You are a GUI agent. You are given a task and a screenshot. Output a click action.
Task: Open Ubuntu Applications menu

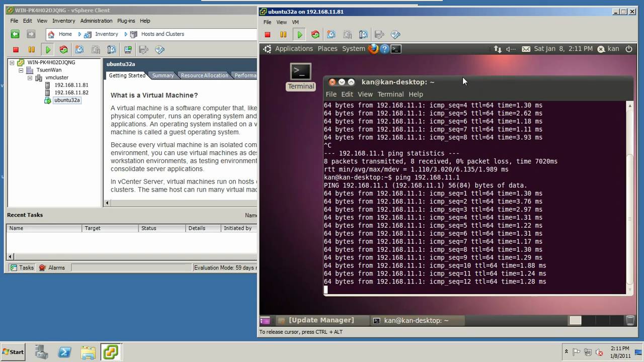(x=294, y=49)
